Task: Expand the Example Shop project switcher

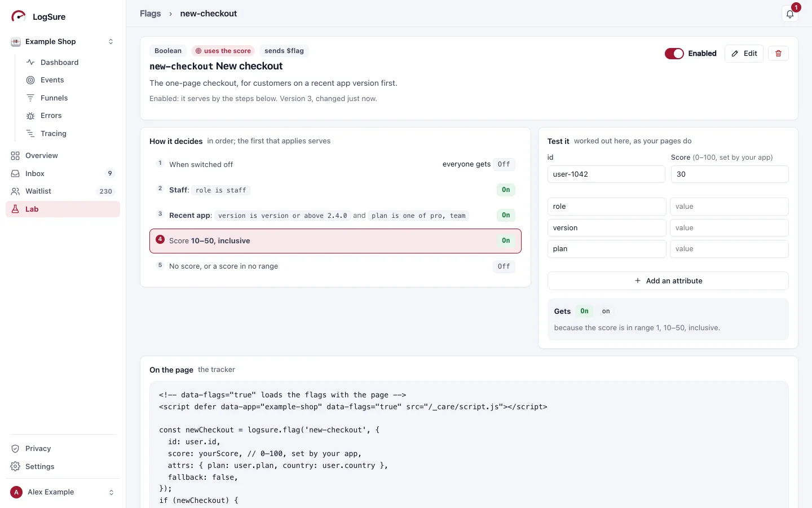Action: pos(111,42)
